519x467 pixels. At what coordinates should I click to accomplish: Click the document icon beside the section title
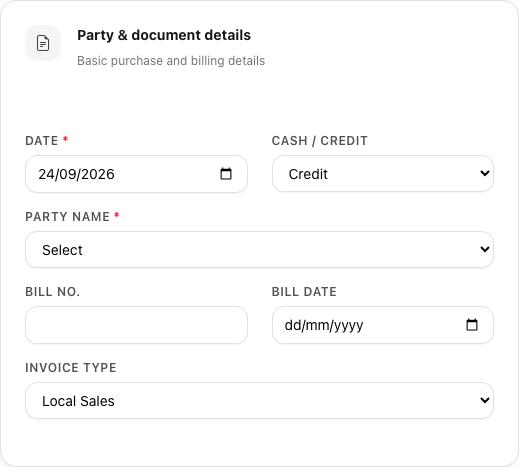(43, 43)
